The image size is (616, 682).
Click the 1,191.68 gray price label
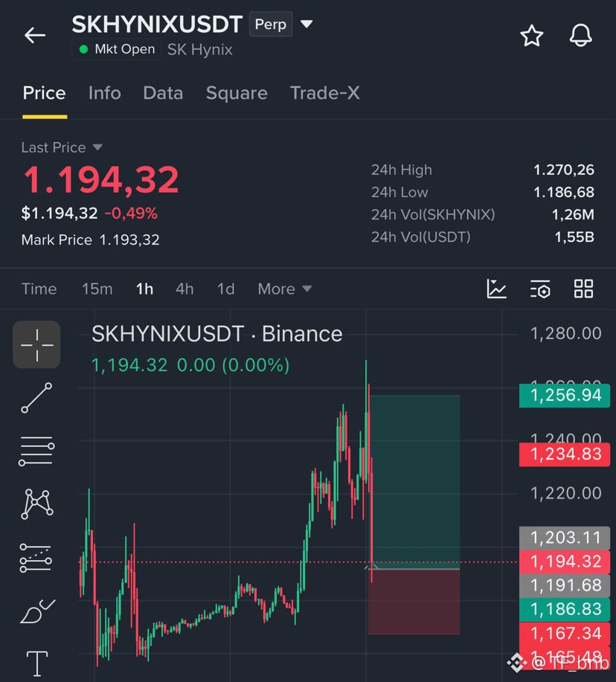click(x=565, y=585)
